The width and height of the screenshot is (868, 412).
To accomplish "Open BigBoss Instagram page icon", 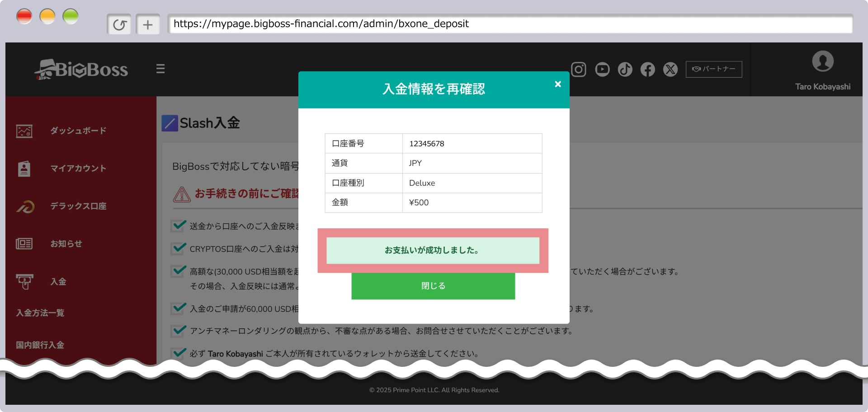I will (579, 69).
